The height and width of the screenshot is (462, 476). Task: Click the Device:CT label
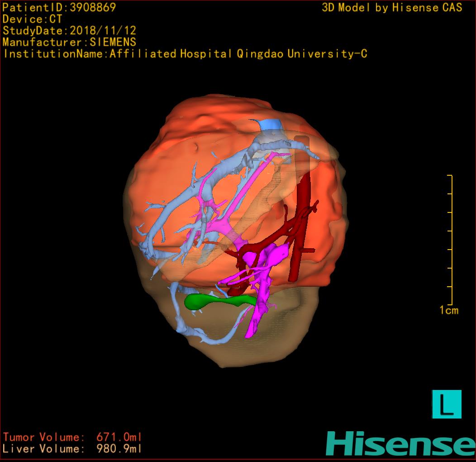(32, 19)
